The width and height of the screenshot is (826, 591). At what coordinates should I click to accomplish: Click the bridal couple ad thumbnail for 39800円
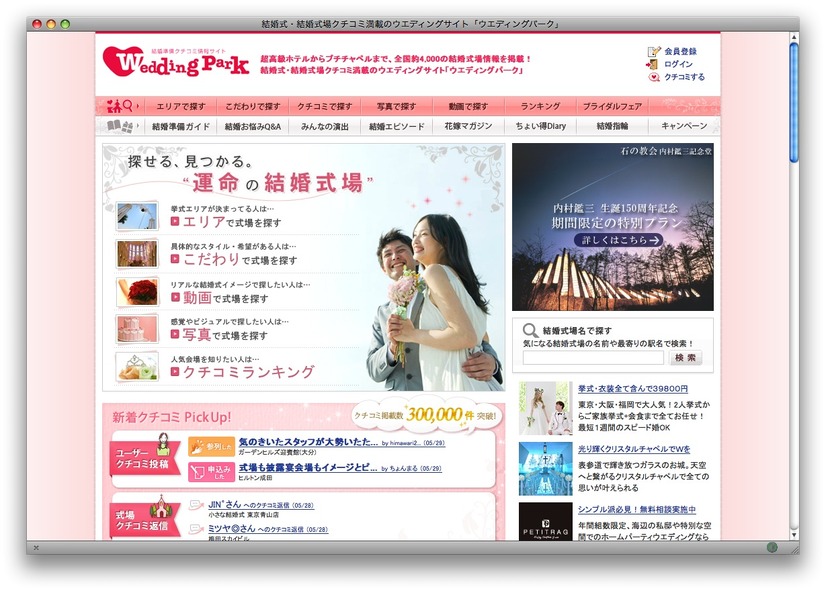click(545, 408)
